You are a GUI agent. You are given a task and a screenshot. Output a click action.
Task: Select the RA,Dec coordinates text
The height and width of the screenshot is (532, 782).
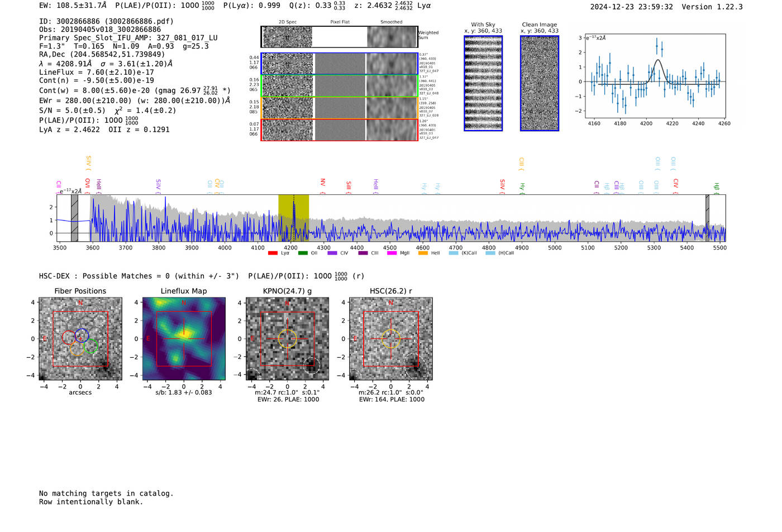pos(102,55)
